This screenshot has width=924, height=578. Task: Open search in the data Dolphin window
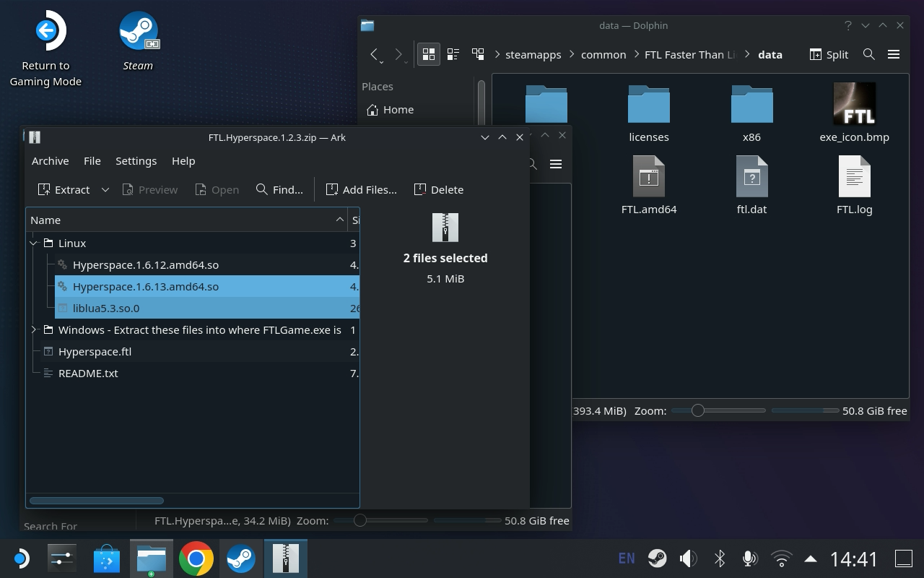coord(869,54)
